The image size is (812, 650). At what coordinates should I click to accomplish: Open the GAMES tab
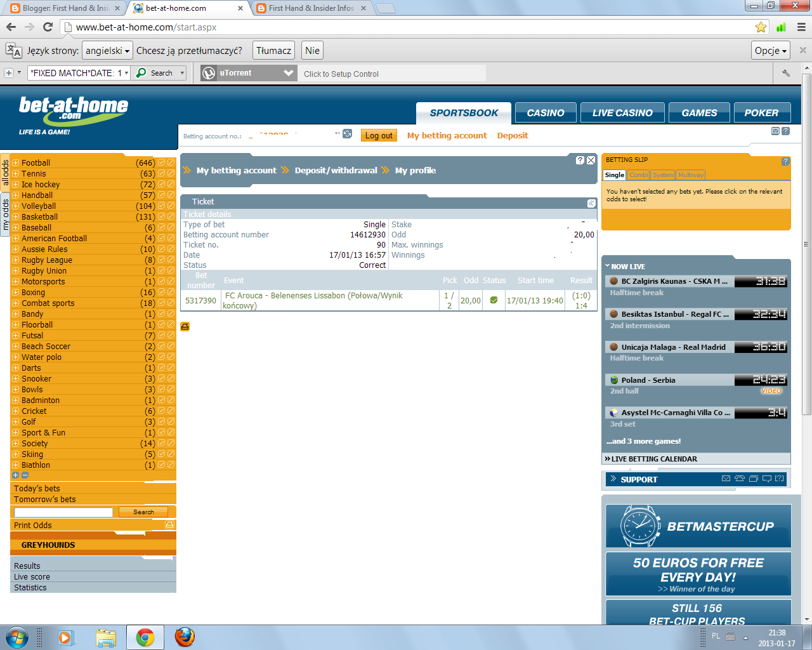[699, 112]
